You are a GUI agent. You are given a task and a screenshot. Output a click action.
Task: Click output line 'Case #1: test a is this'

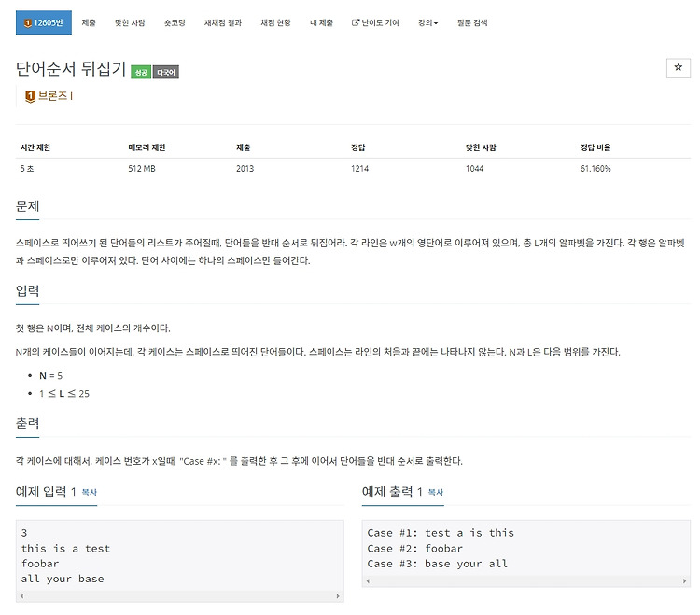pos(441,533)
